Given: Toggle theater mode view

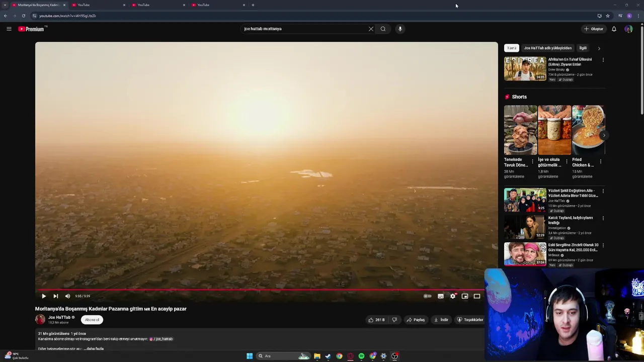Looking at the screenshot, I should coord(477,296).
